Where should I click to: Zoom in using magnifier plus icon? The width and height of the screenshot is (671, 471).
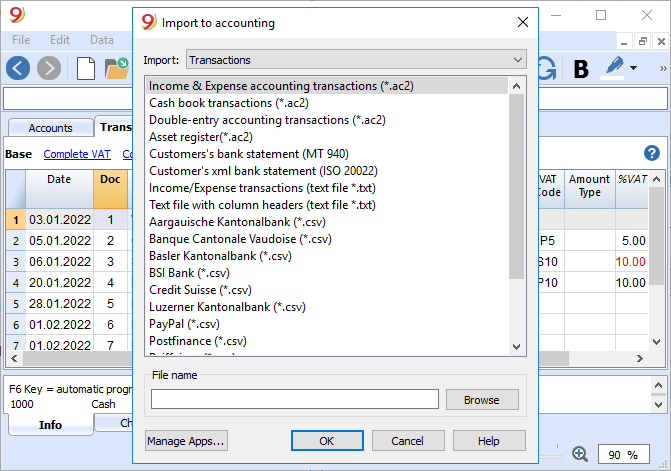[580, 454]
